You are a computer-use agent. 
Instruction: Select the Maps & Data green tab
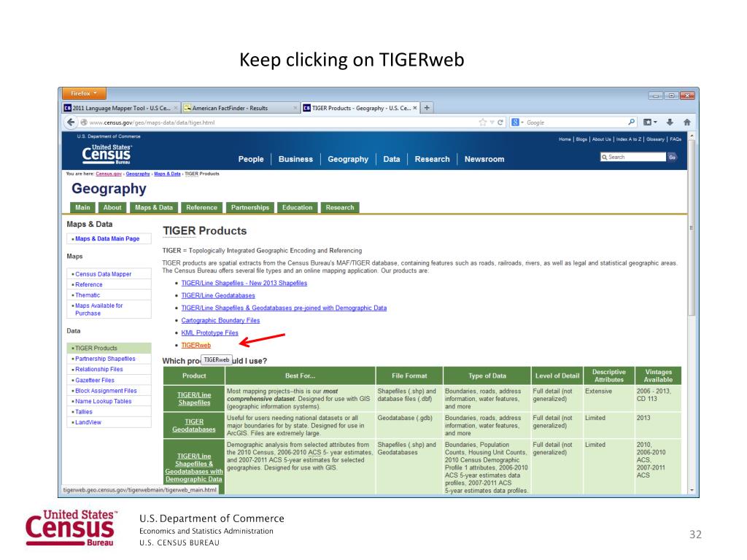click(x=154, y=208)
